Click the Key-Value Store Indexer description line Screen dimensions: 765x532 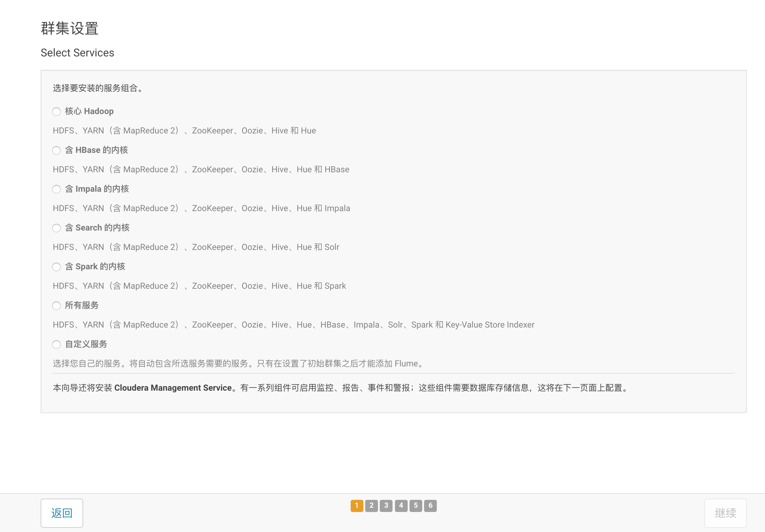coord(294,325)
